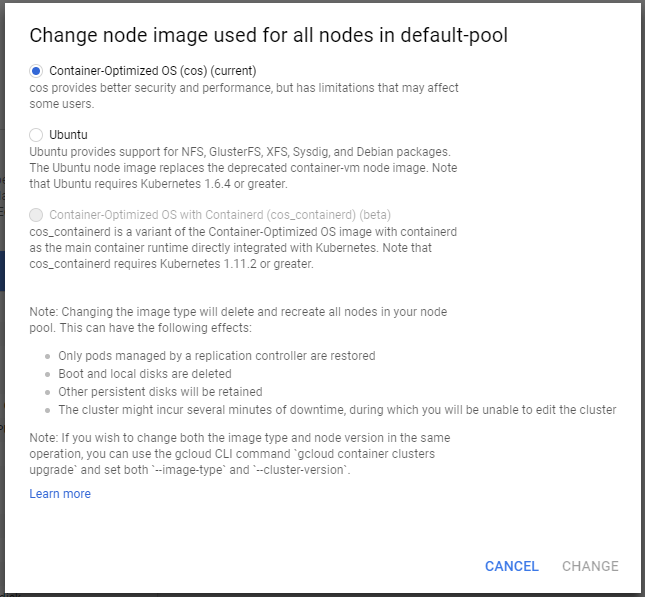Click the "Ubuntu" option label text
The image size is (645, 597).
(69, 134)
